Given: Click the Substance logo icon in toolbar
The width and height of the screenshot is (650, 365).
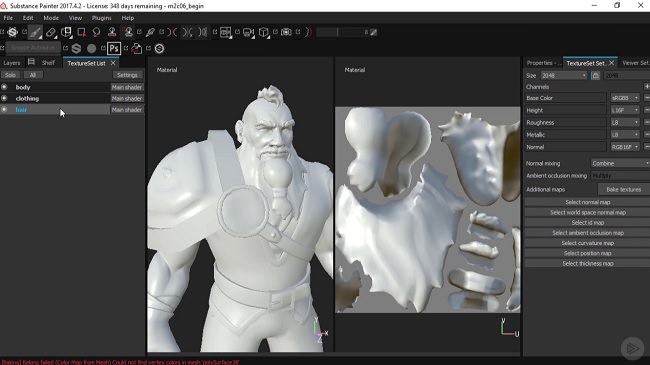Looking at the screenshot, I should coord(12,32).
